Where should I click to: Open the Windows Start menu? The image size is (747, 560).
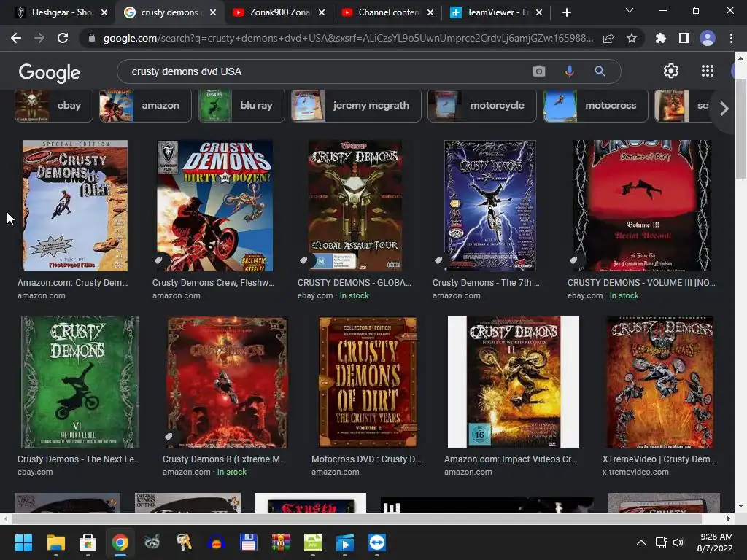(23, 542)
